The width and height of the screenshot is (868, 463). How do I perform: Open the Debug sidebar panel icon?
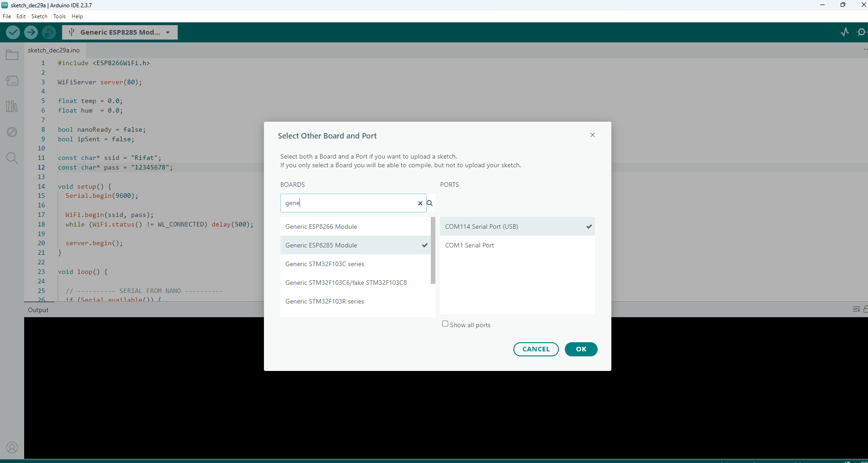(12, 132)
